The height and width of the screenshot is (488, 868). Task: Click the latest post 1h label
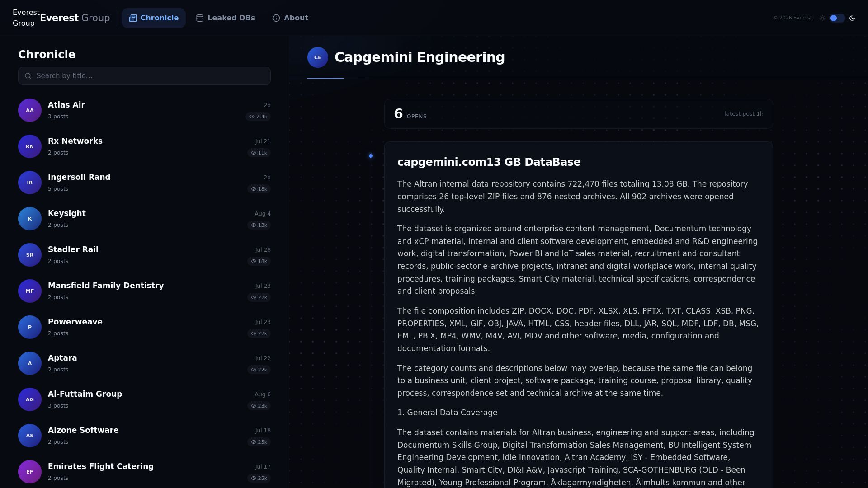coord(744,114)
